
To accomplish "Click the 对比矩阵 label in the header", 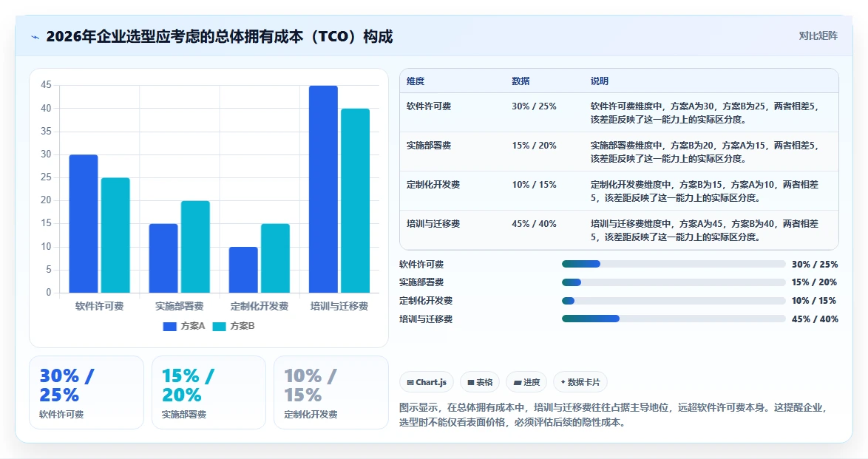I will click(818, 36).
